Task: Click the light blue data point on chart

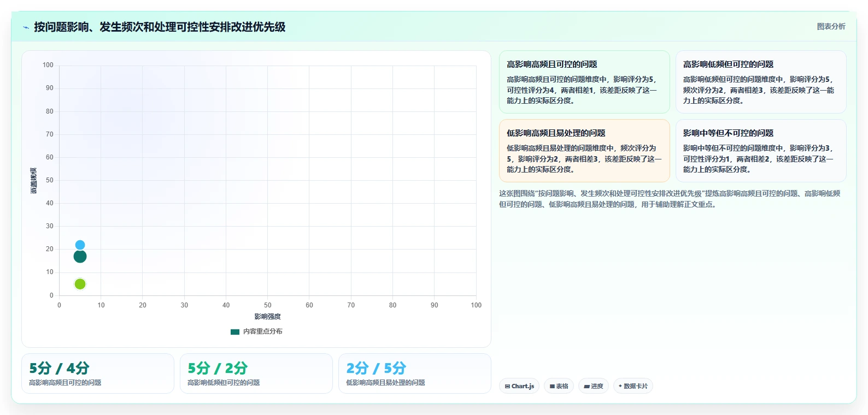Action: tap(80, 245)
